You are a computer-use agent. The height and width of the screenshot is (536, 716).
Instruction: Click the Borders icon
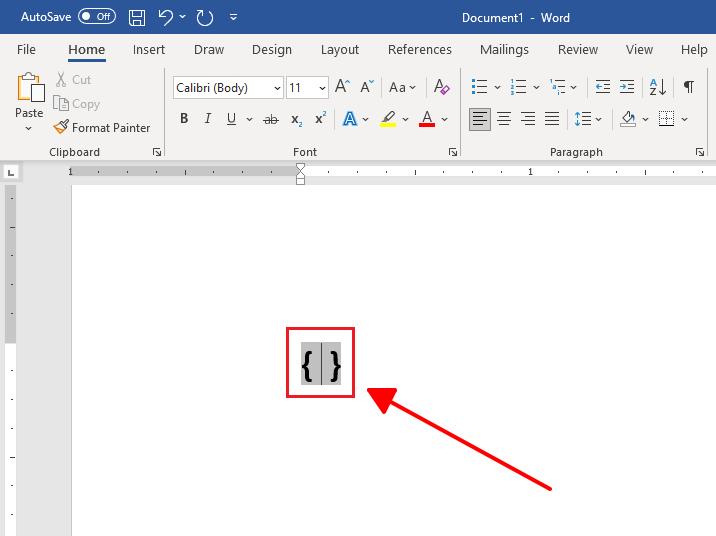tap(666, 119)
